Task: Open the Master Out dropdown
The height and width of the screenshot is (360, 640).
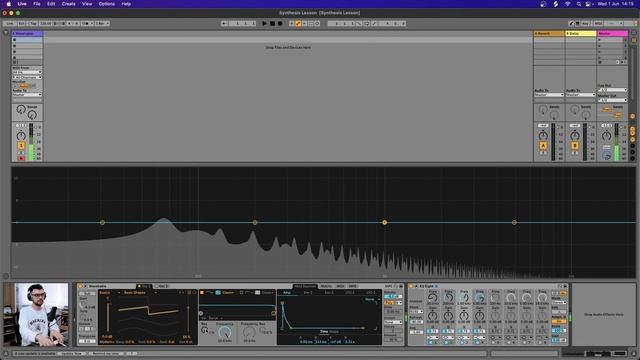Action: click(612, 100)
